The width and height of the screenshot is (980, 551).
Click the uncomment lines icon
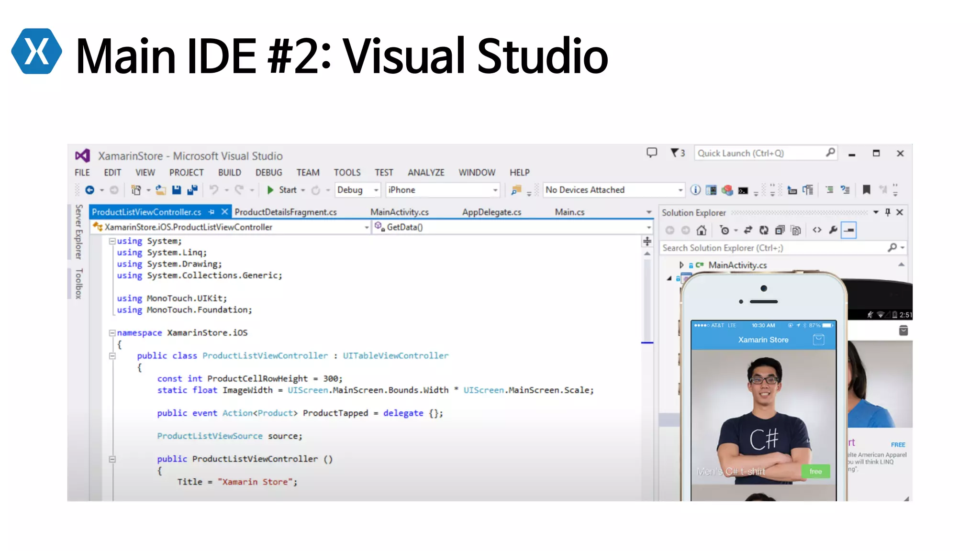(x=845, y=190)
